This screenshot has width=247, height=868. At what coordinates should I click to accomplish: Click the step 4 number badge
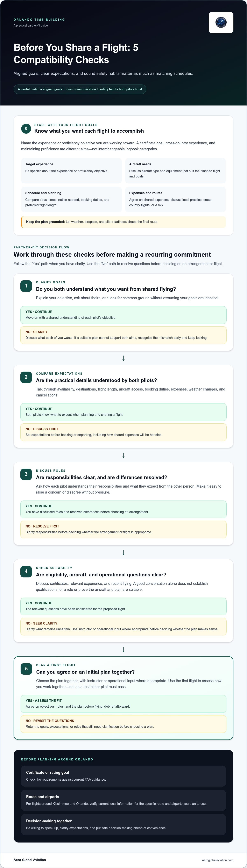click(x=26, y=571)
